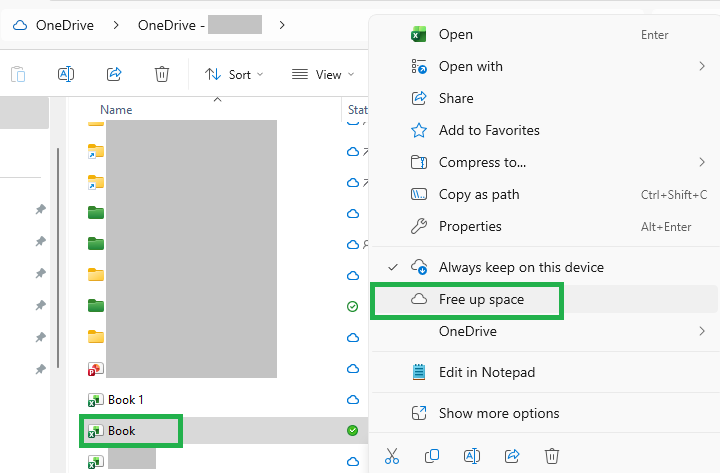Open Properties from the context menu
The image size is (720, 473).
[x=544, y=226]
